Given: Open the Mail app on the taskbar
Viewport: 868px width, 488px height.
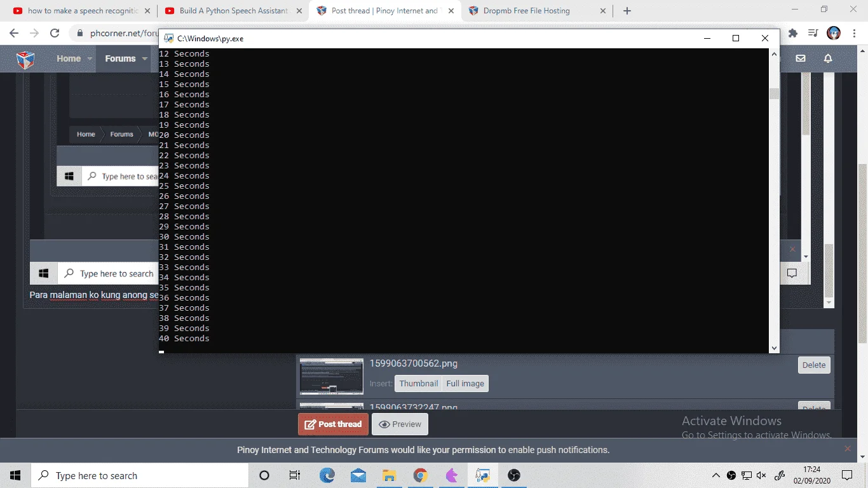Looking at the screenshot, I should [x=358, y=475].
